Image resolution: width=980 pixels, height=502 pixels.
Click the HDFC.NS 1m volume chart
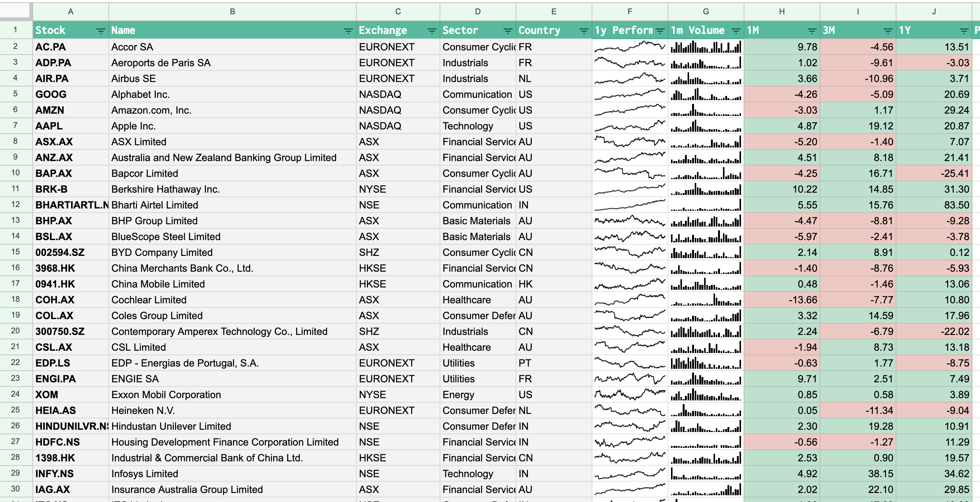706,442
